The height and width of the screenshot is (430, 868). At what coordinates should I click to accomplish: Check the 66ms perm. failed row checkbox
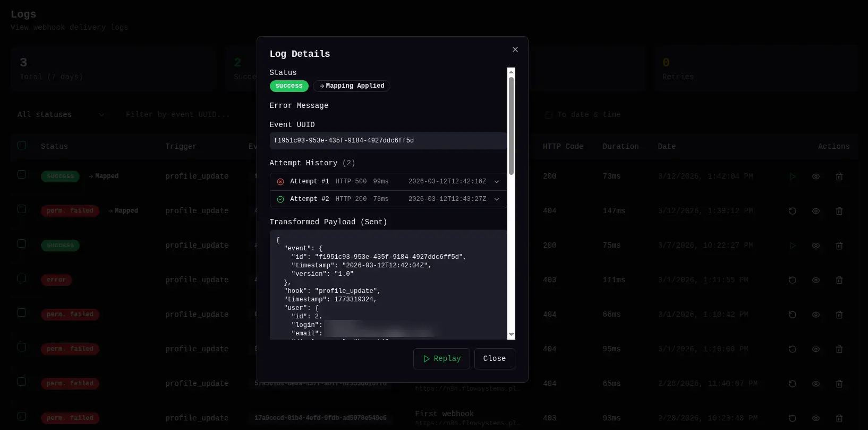(x=22, y=313)
